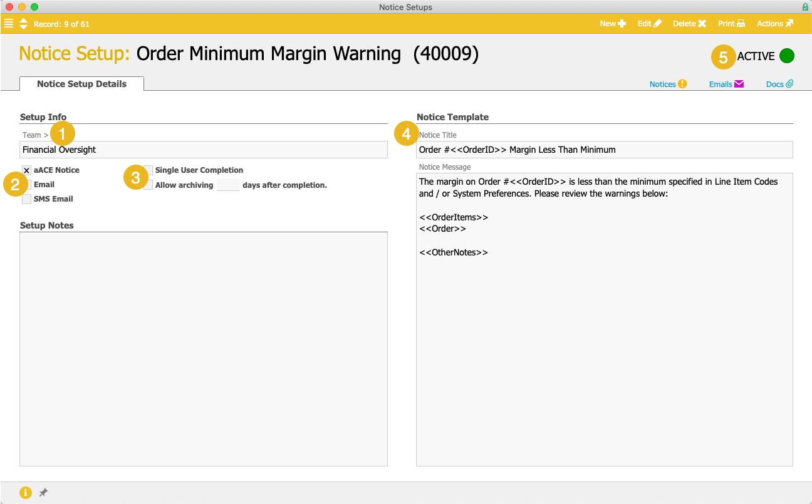Click the Team > go-to label
This screenshot has width=812, height=504.
click(36, 135)
